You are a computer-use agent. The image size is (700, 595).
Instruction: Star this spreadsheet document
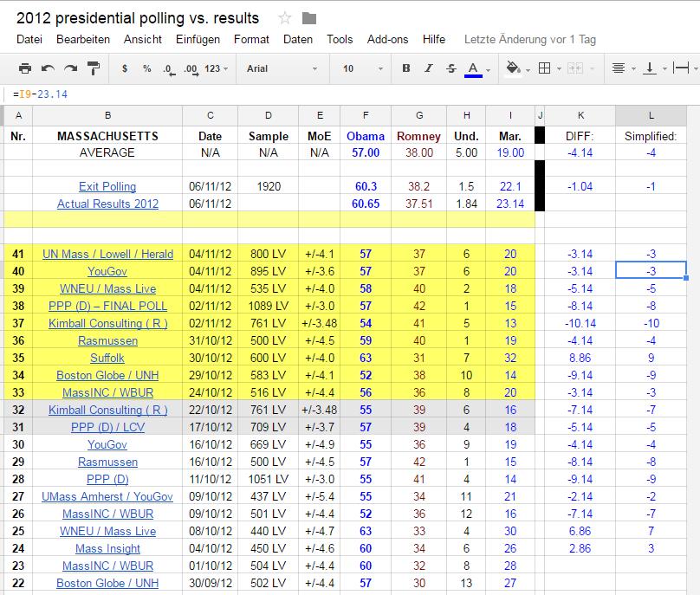point(284,18)
